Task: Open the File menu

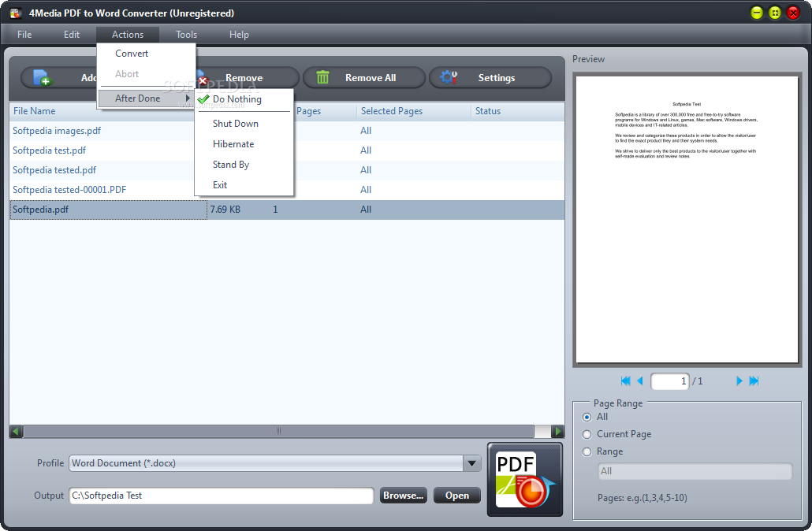Action: point(24,35)
